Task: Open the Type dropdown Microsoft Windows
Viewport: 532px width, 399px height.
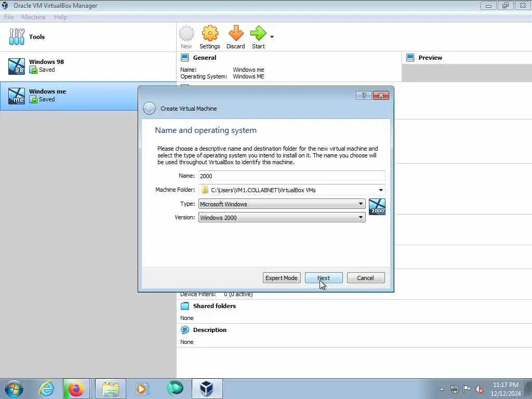Action: click(282, 204)
